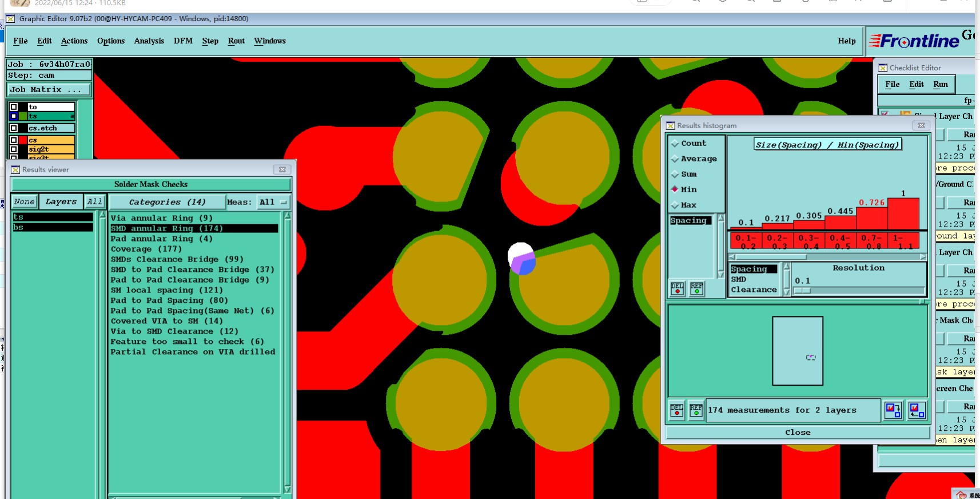This screenshot has width=980, height=499.
Task: Select the Sum radio option
Action: [x=675, y=175]
